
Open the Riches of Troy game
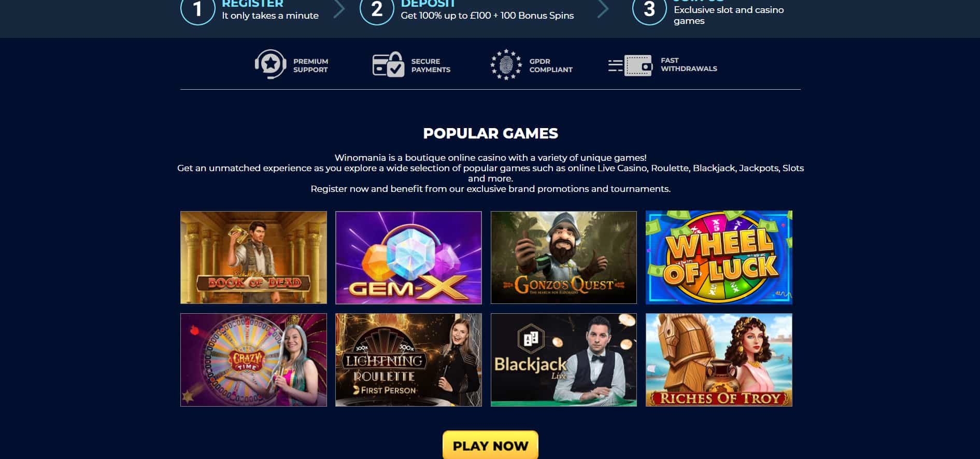click(719, 360)
